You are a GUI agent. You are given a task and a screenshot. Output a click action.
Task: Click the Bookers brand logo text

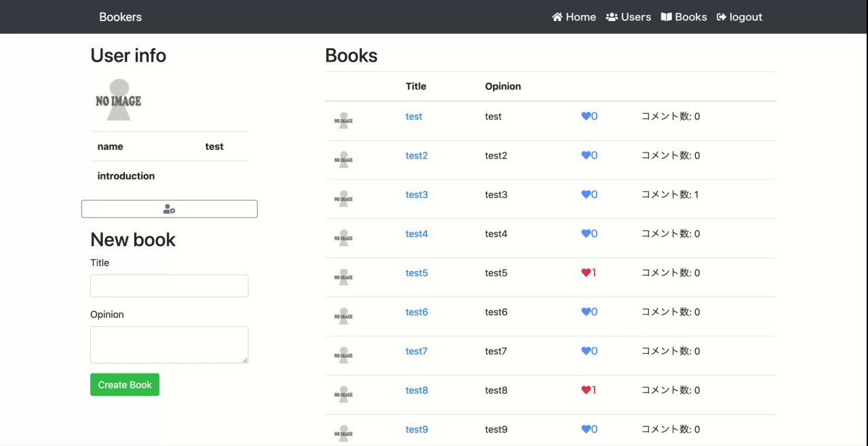click(120, 17)
